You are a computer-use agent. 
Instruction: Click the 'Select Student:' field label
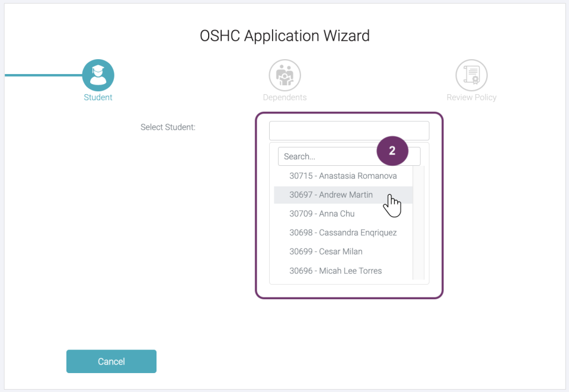(168, 127)
